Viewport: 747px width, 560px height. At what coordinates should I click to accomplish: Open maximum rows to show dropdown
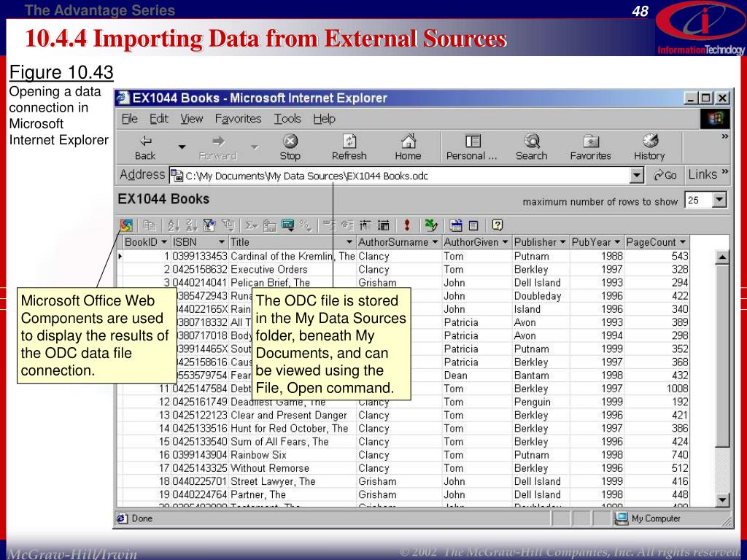[x=719, y=200]
